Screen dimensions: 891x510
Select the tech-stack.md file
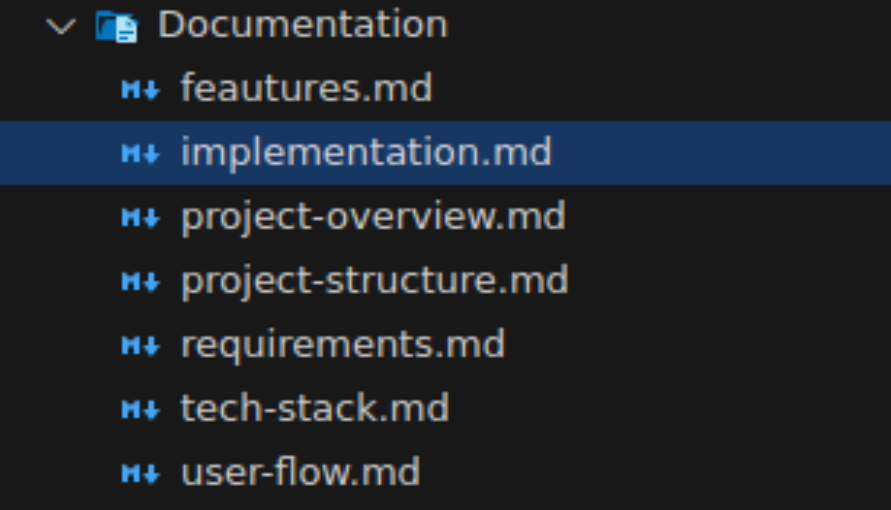315,408
